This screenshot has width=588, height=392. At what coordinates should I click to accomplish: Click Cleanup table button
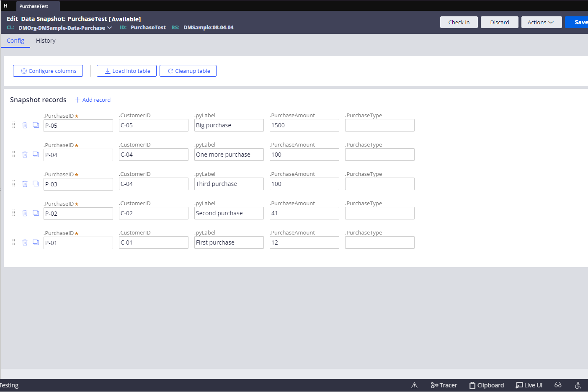click(x=188, y=71)
